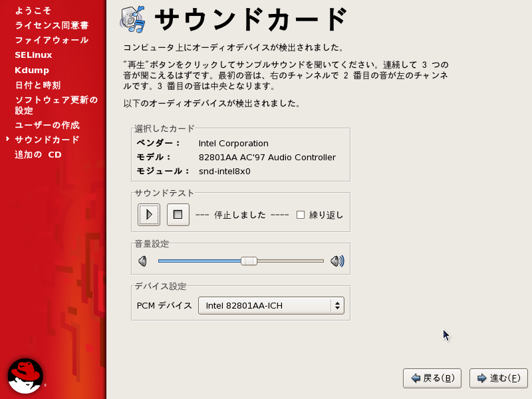Click the PCM デバイス label

click(164, 306)
